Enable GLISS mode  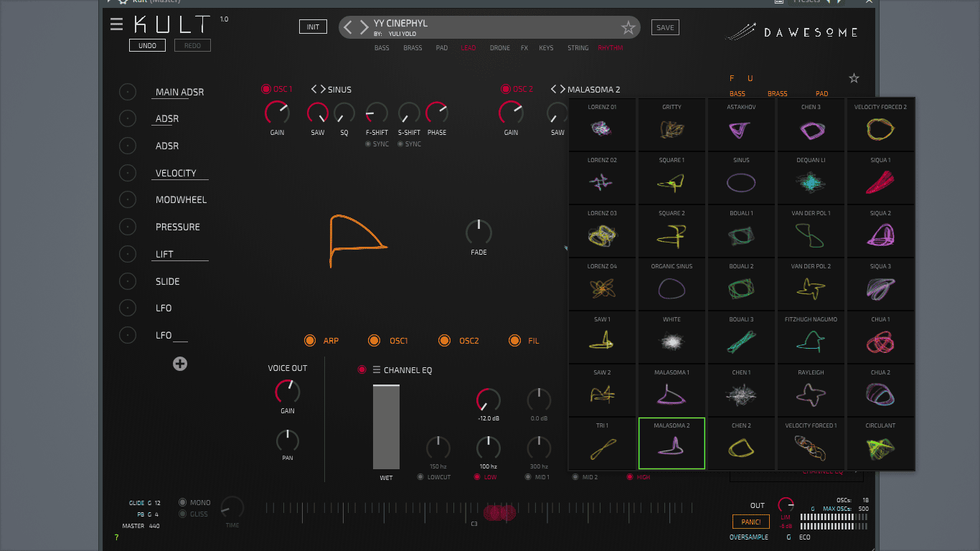[x=183, y=514]
